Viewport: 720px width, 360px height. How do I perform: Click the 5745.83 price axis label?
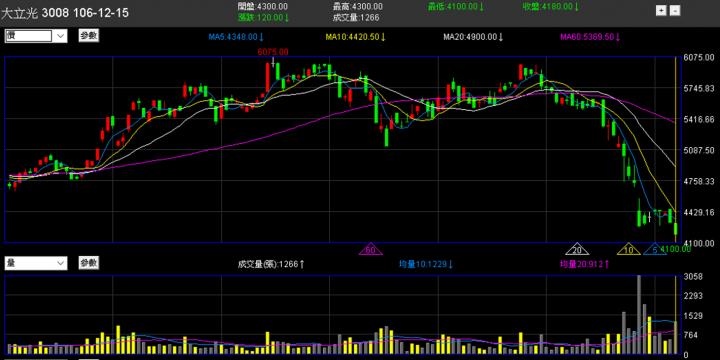click(698, 88)
